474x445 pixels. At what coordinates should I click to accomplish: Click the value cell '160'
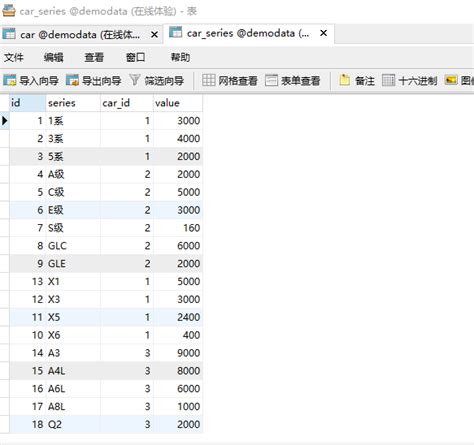coord(178,228)
